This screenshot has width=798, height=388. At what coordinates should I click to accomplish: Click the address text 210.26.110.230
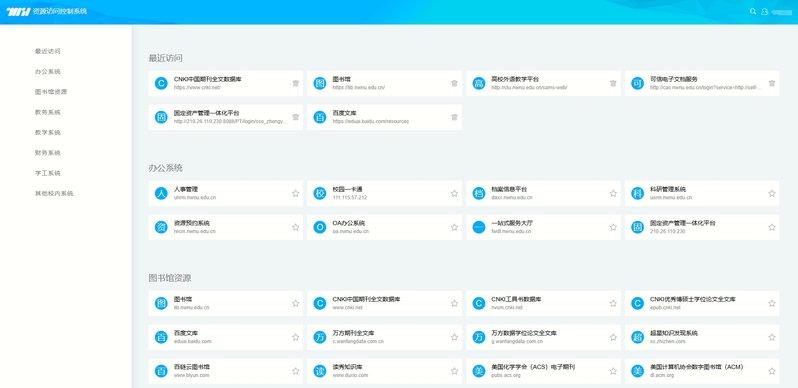tap(668, 231)
